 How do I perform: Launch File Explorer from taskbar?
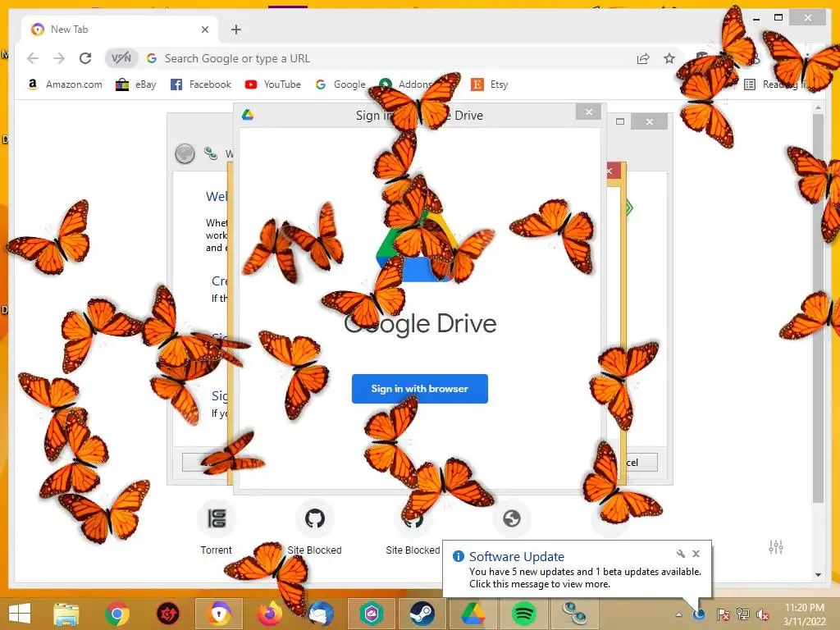(66, 614)
